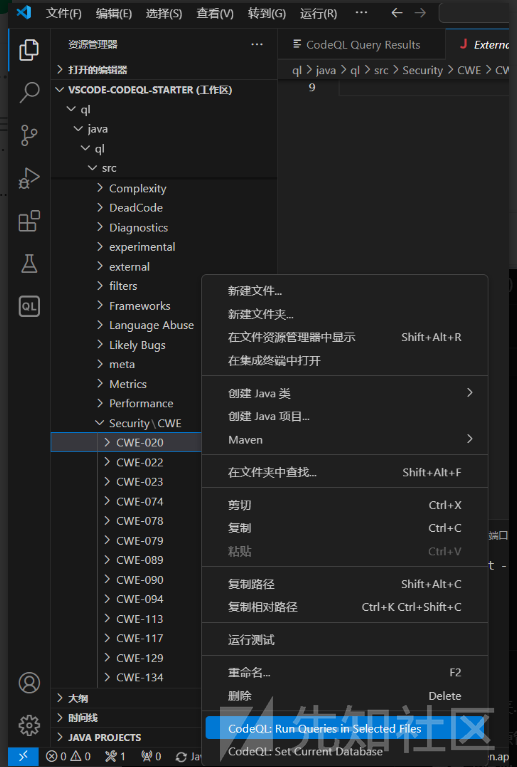
Task: Open the Source Control view
Action: click(x=29, y=135)
